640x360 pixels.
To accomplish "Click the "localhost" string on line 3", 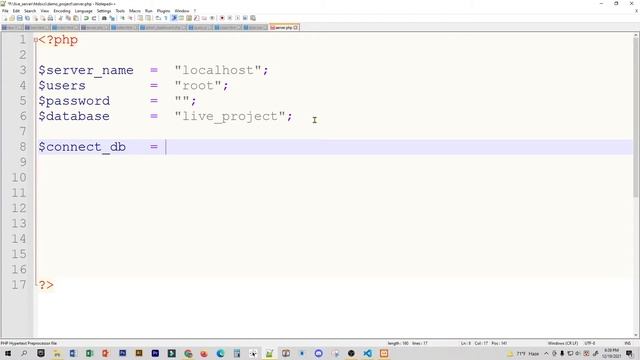I will (218, 70).
